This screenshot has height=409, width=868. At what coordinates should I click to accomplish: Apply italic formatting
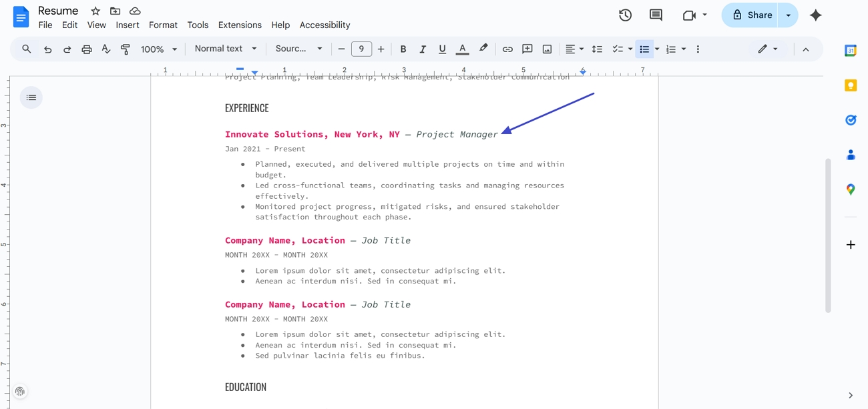[423, 49]
